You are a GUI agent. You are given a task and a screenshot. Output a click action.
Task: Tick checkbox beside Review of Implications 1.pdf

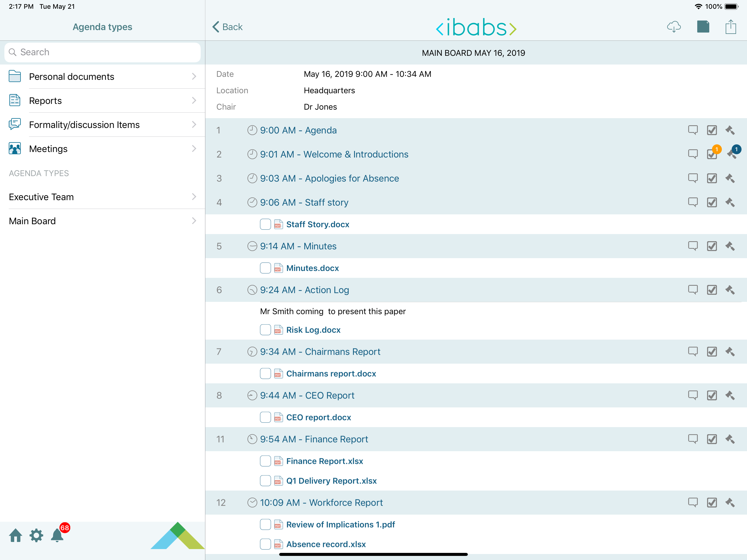pos(265,524)
